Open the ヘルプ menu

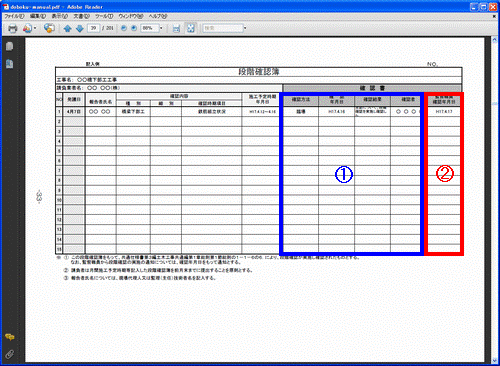[x=158, y=16]
